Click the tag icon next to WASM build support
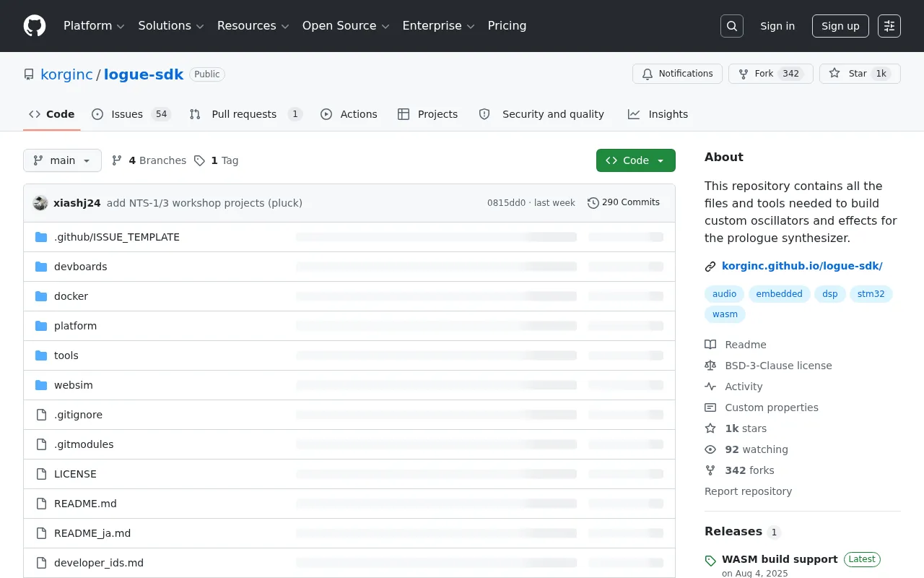The image size is (924, 578). coord(710,561)
